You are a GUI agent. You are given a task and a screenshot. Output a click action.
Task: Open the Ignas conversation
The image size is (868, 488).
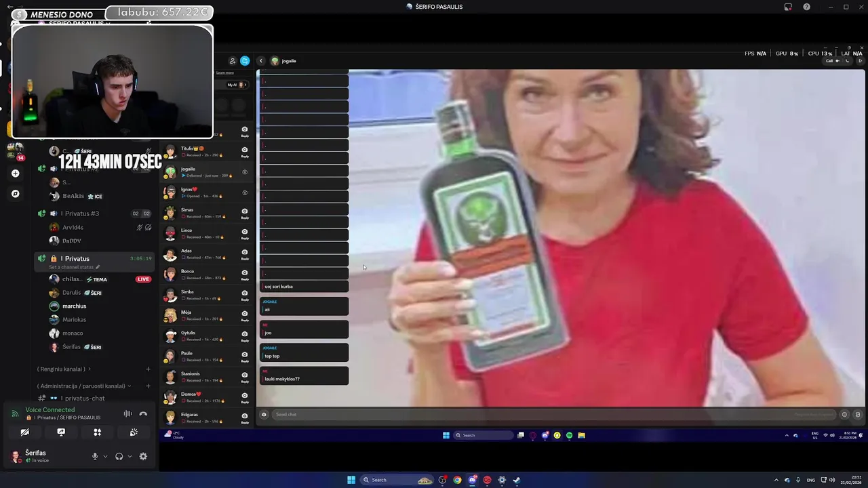207,192
